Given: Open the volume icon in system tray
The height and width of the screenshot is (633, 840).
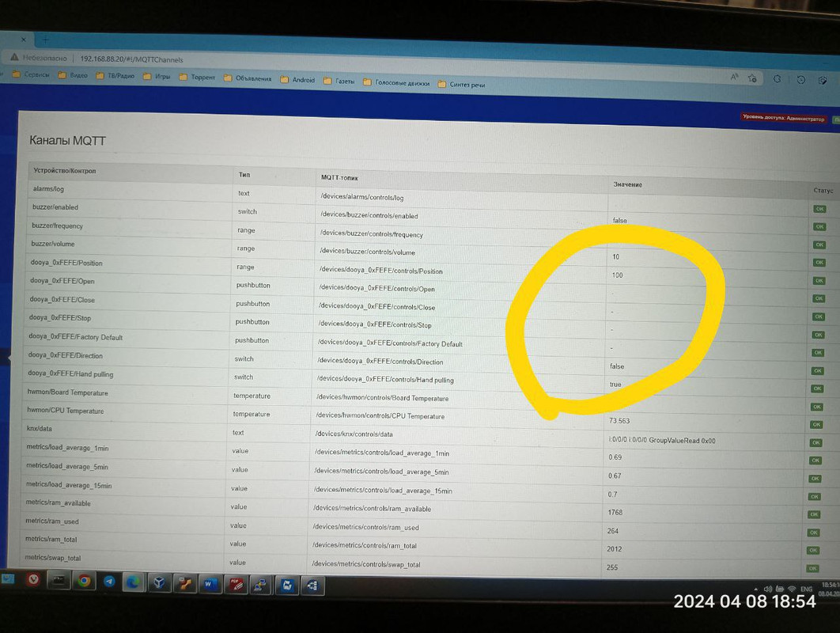Looking at the screenshot, I should click(x=767, y=589).
